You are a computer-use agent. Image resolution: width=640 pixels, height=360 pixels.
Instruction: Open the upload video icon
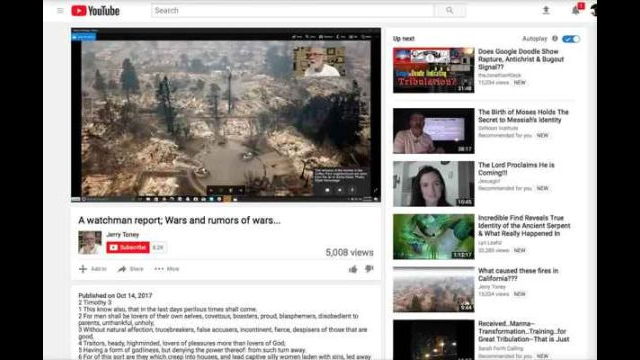click(x=546, y=11)
